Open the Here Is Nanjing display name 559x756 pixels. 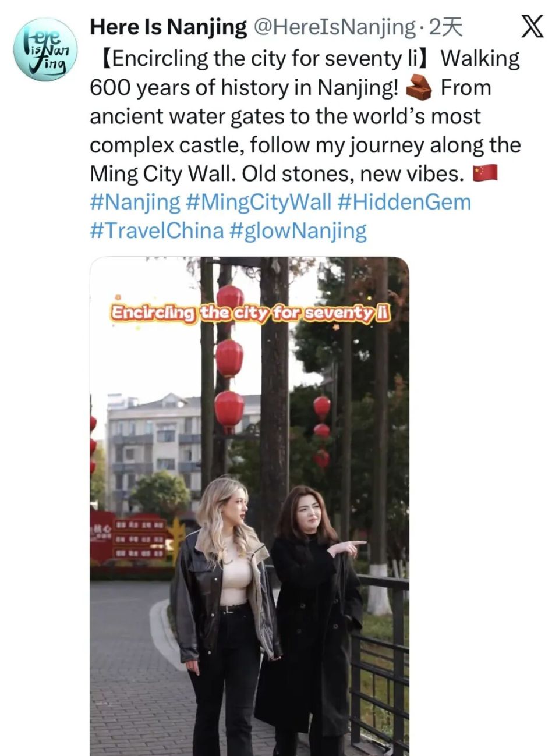[x=169, y=27]
